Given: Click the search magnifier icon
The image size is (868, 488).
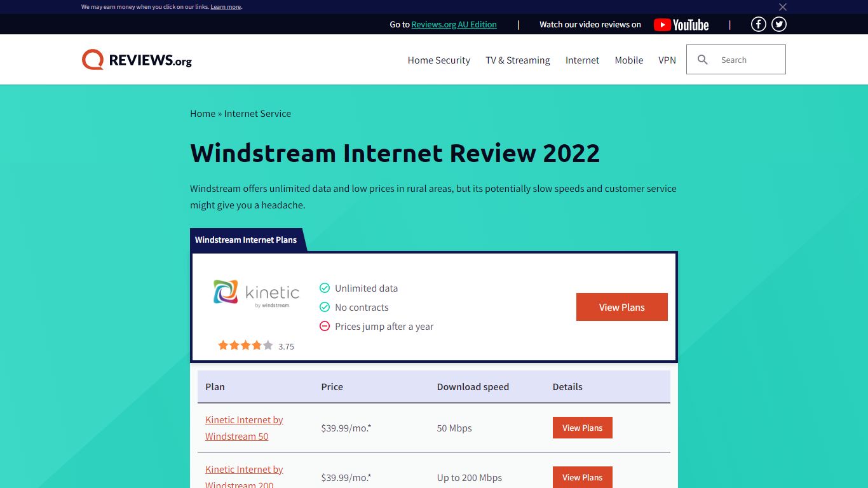Looking at the screenshot, I should 702,60.
